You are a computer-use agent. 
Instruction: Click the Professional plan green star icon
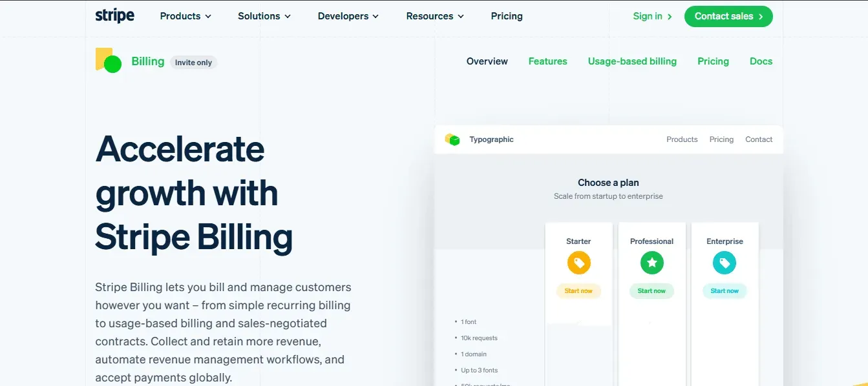point(651,263)
